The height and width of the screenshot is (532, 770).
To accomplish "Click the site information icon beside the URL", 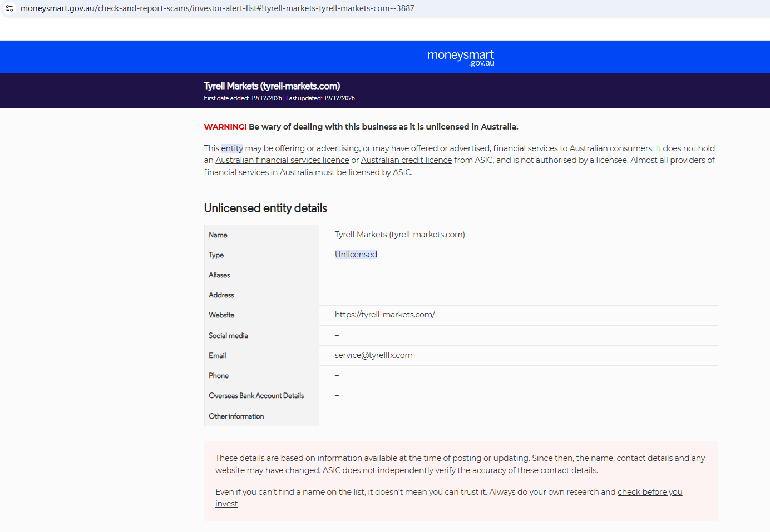I will (9, 8).
